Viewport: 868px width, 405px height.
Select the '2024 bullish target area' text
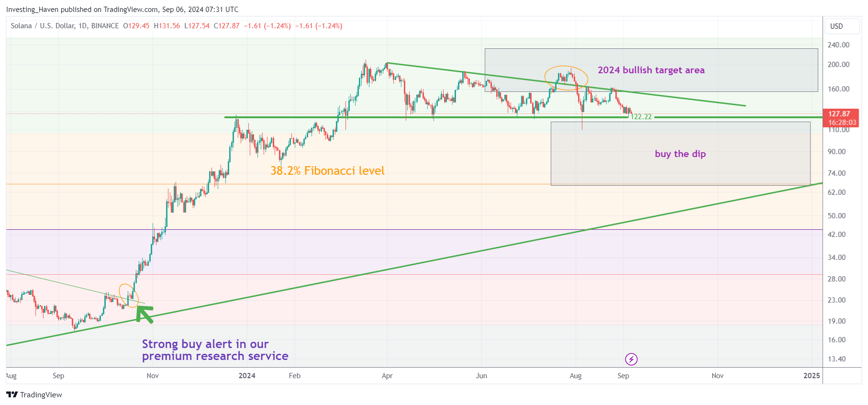(651, 70)
